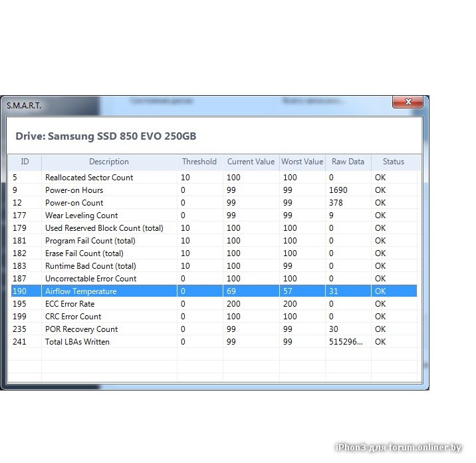Select the Total LBAs Written row
The height and width of the screenshot is (463, 476).
pos(213,342)
